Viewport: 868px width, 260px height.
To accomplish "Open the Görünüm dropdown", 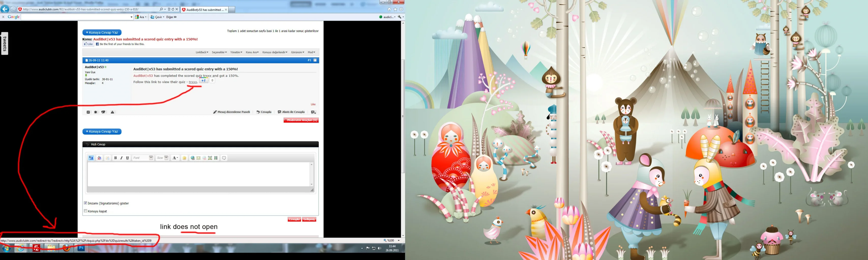I will pyautogui.click(x=297, y=52).
